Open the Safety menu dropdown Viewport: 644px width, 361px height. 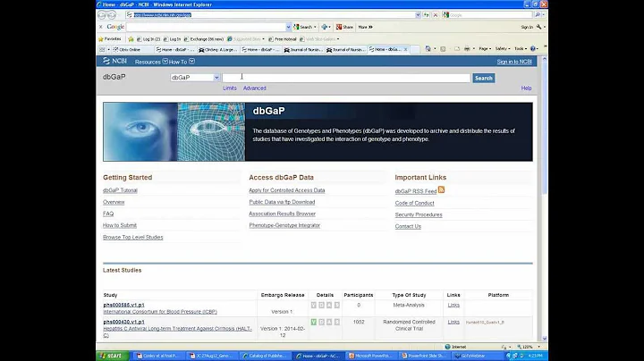pyautogui.click(x=503, y=49)
